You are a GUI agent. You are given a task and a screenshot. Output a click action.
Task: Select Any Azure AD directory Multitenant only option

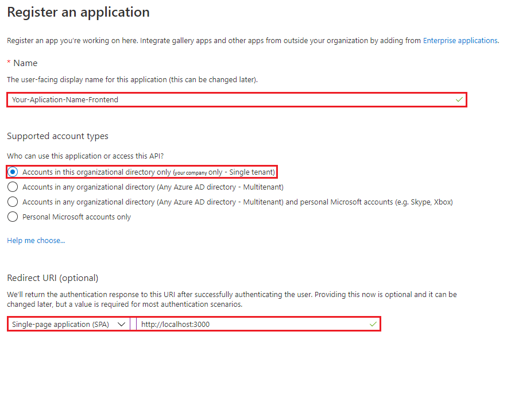(13, 187)
